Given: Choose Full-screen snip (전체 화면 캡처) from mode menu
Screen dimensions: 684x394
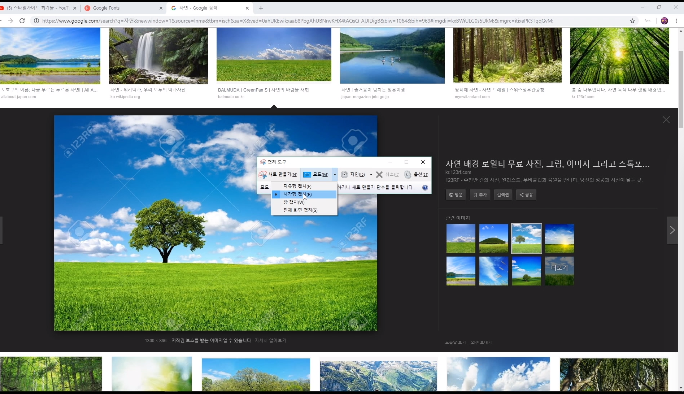Looking at the screenshot, I should pyautogui.click(x=304, y=210).
